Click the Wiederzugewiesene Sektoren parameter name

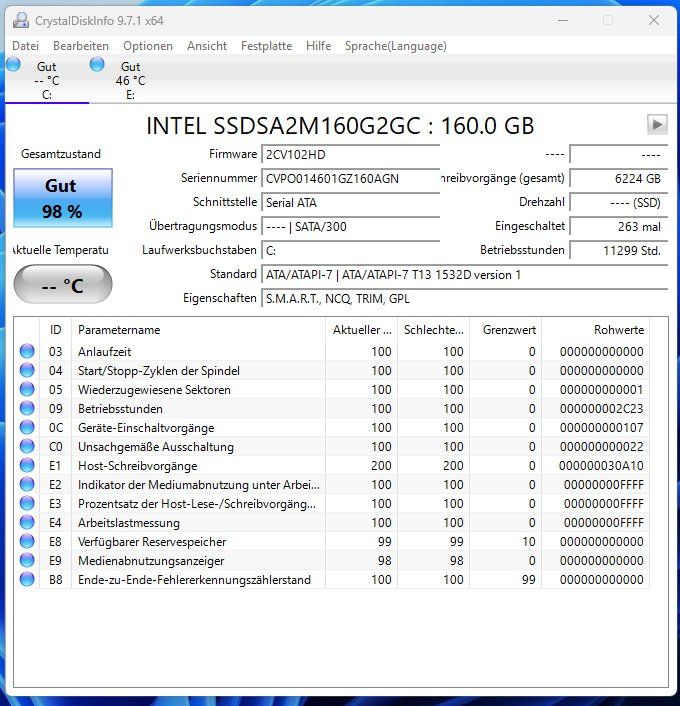(x=154, y=389)
